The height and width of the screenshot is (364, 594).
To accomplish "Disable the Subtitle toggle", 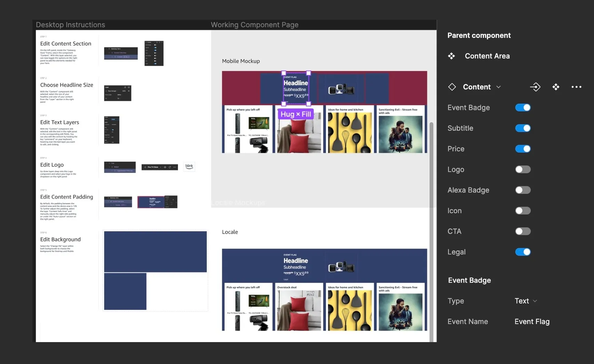I will point(523,128).
